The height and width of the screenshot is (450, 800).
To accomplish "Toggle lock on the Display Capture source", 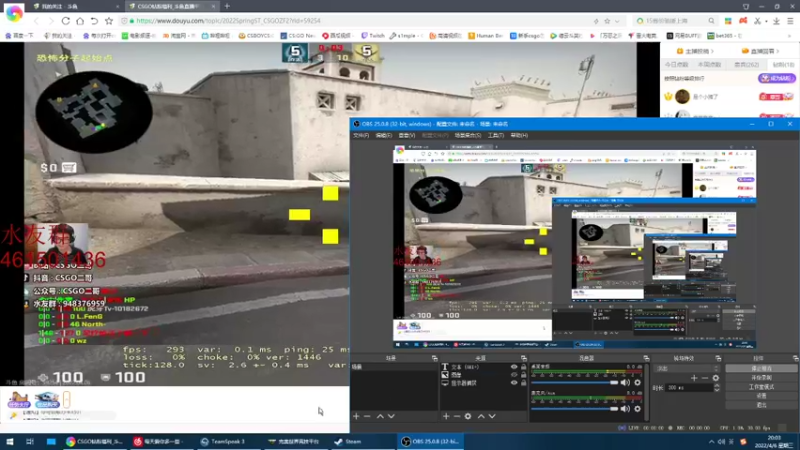I will coord(523,383).
